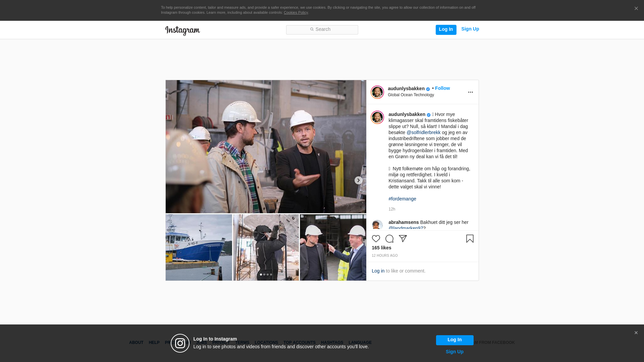Screen dimensions: 644x362
Task: Open Global Ocean Technology location
Action: pyautogui.click(x=411, y=95)
